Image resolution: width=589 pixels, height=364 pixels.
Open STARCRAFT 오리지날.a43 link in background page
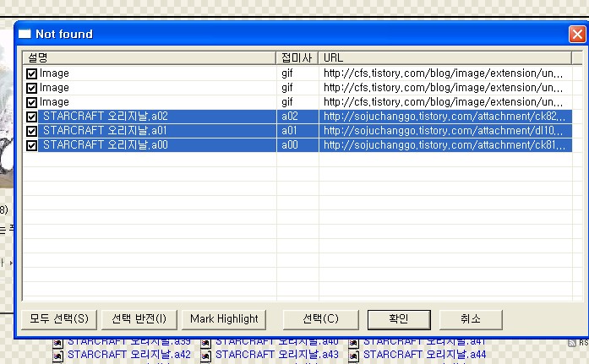click(x=277, y=355)
